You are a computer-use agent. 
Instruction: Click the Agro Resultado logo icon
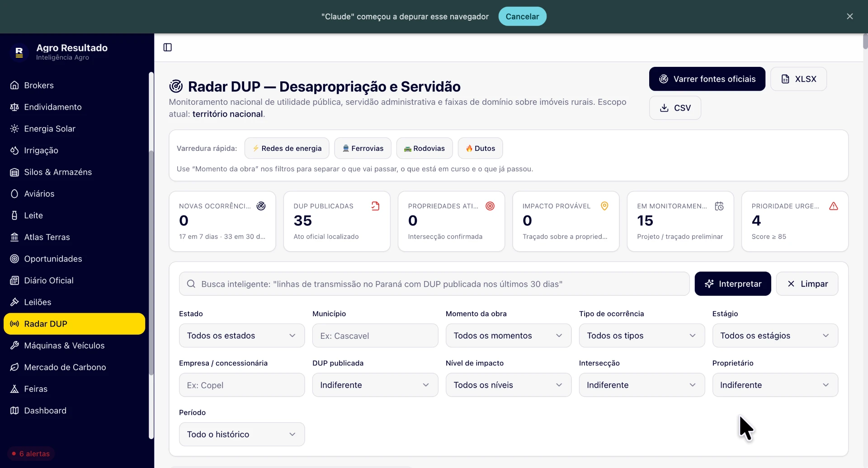19,52
